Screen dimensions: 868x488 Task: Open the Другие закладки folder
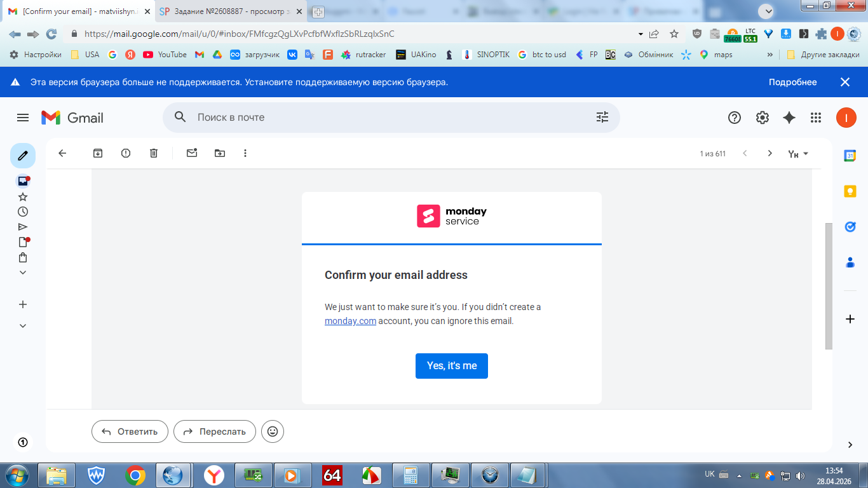823,55
